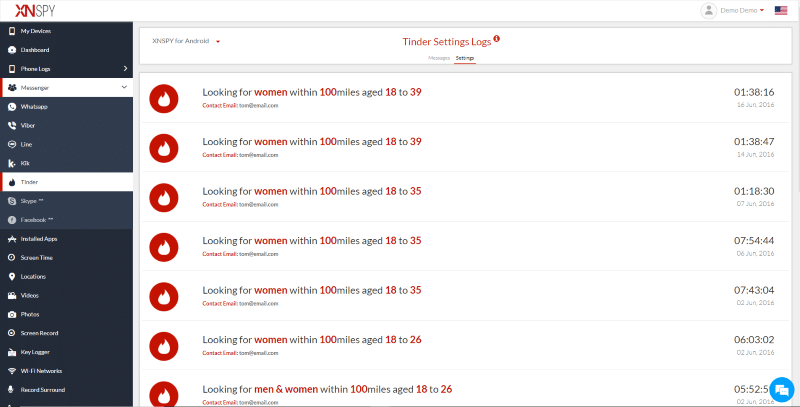Collapse the Messenger section chevron

[124, 87]
